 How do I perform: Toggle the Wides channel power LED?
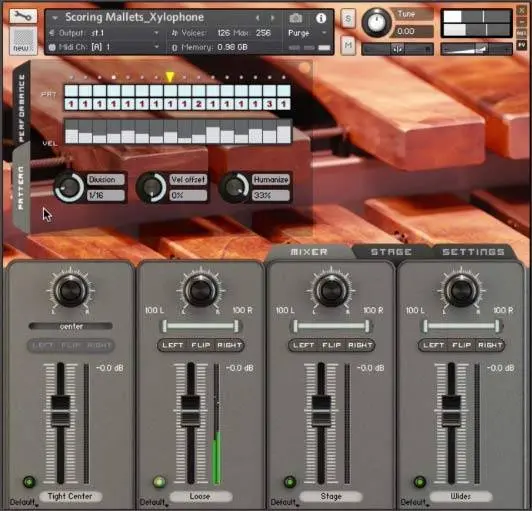point(420,481)
